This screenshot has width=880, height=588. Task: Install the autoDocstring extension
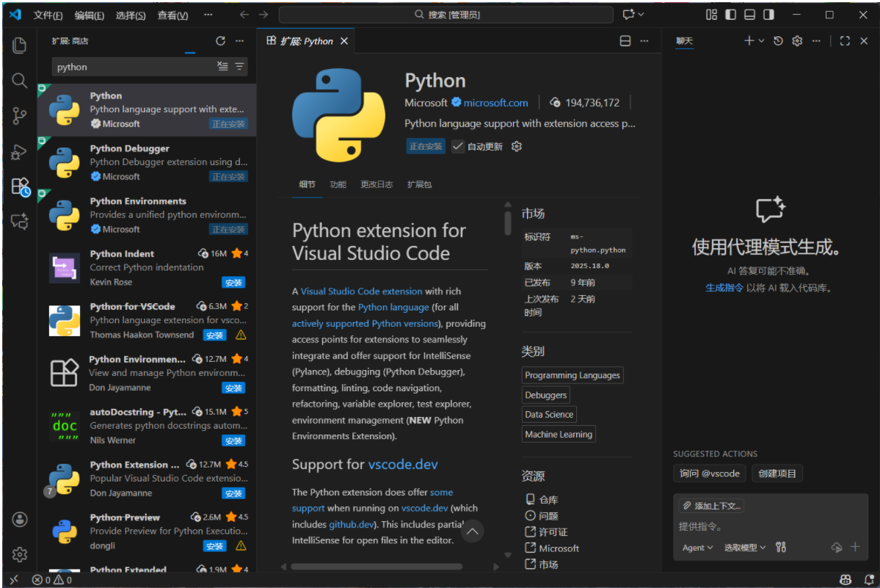click(x=233, y=441)
